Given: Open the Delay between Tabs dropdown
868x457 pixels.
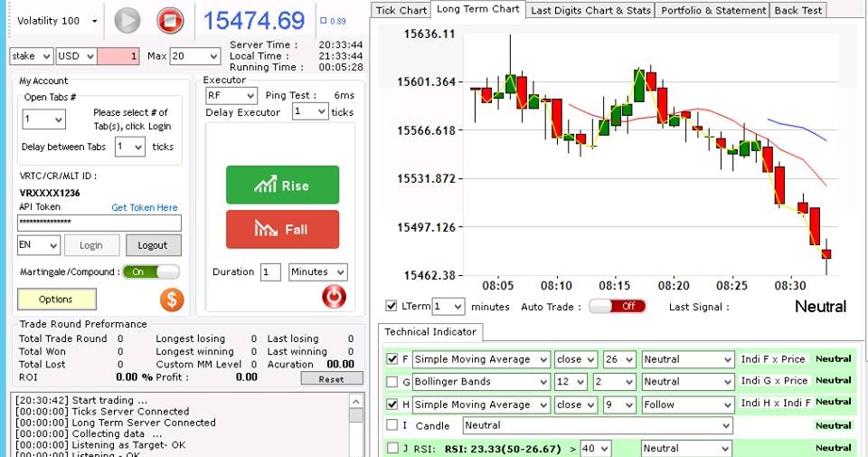Looking at the screenshot, I should [x=130, y=147].
